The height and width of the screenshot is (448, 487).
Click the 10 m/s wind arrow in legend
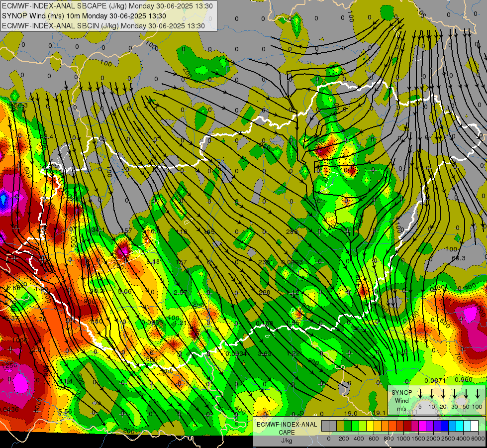click(431, 394)
